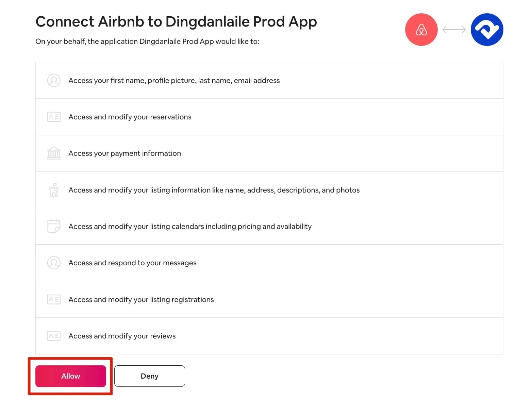The width and height of the screenshot is (532, 415).
Task: Click the bank icon for payment information
Action: click(53, 153)
